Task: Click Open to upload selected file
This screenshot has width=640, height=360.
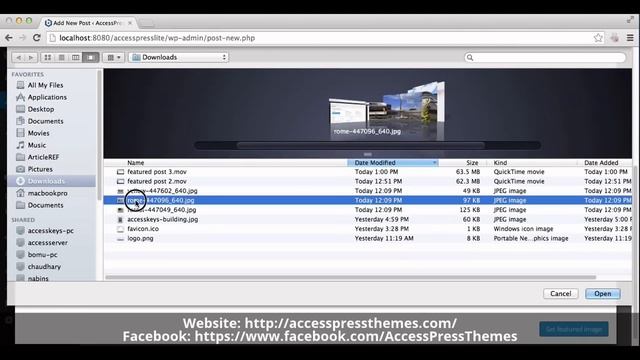Action: tap(602, 293)
